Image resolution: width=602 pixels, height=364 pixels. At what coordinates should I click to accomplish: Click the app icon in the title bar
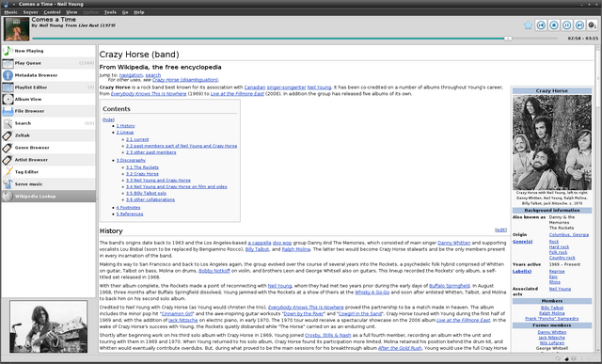(6, 4)
